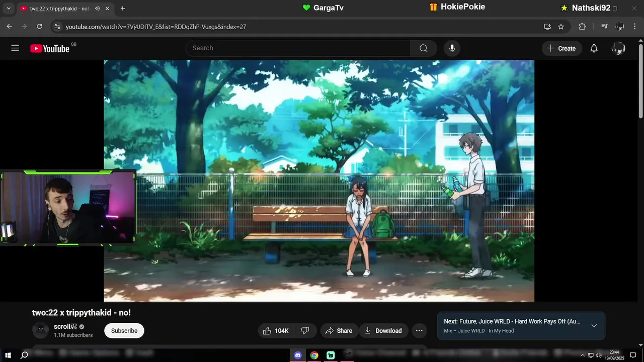Subscribe to the scroll channel
The image size is (644, 362).
pos(124,330)
